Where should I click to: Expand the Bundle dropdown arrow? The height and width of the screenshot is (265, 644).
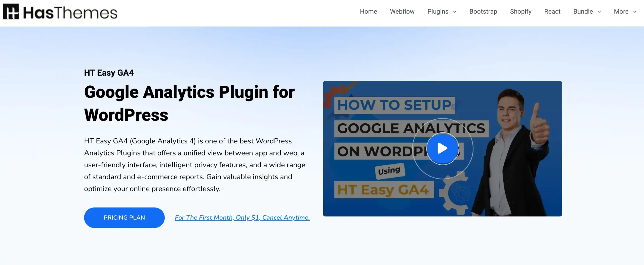(x=599, y=12)
